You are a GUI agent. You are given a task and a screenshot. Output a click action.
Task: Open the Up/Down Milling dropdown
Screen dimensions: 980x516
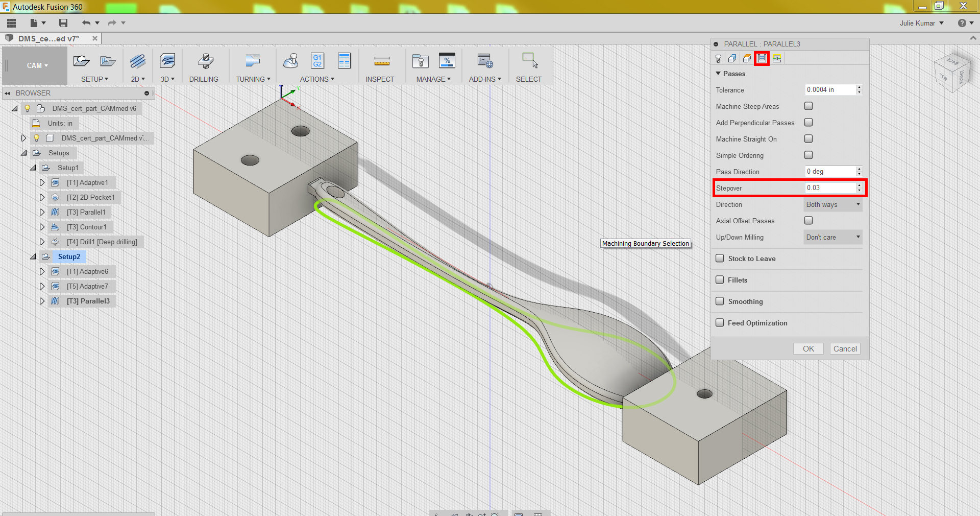pyautogui.click(x=833, y=237)
